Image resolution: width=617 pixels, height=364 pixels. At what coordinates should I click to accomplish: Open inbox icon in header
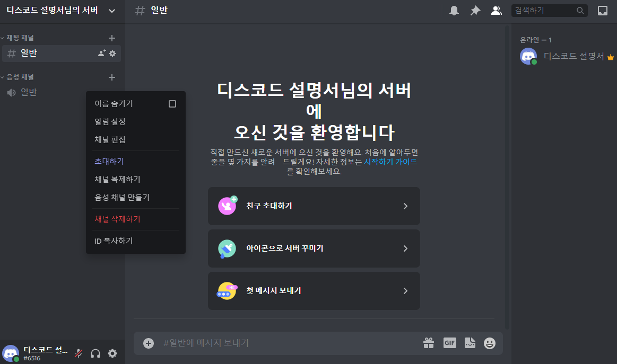[x=603, y=11]
